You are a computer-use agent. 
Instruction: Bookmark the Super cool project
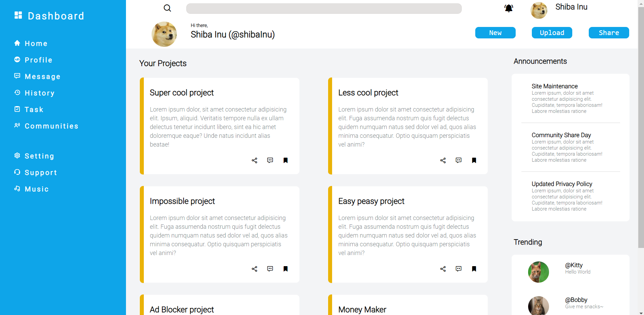point(285,160)
